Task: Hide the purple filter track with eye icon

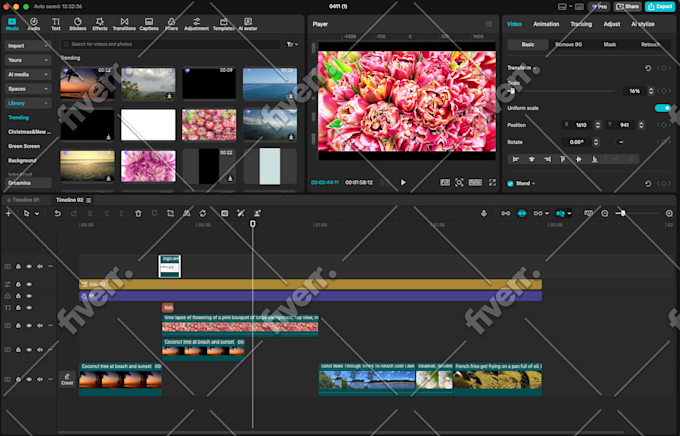Action: click(29, 296)
